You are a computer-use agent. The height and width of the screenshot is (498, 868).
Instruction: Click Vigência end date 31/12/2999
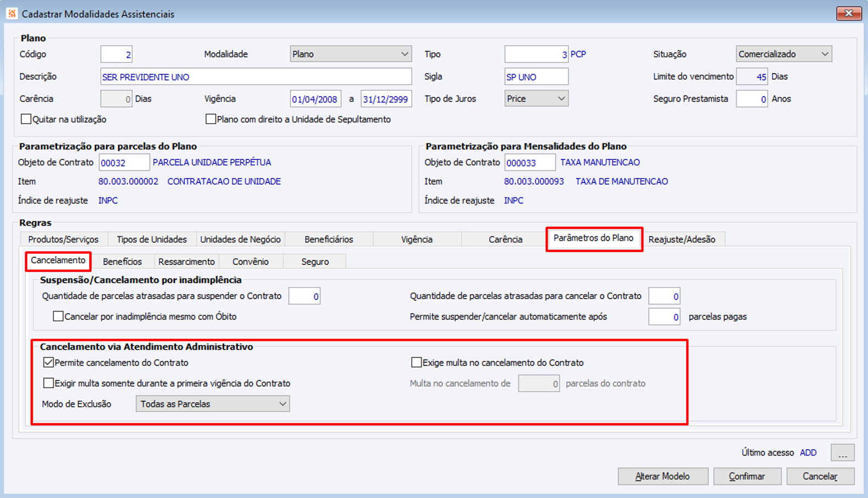tap(386, 98)
